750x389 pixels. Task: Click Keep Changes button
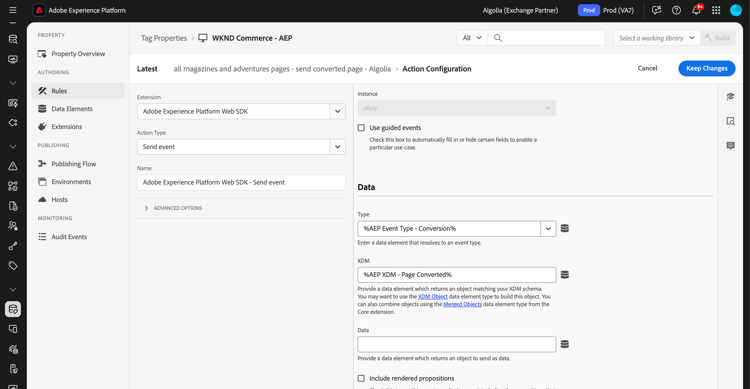point(706,68)
